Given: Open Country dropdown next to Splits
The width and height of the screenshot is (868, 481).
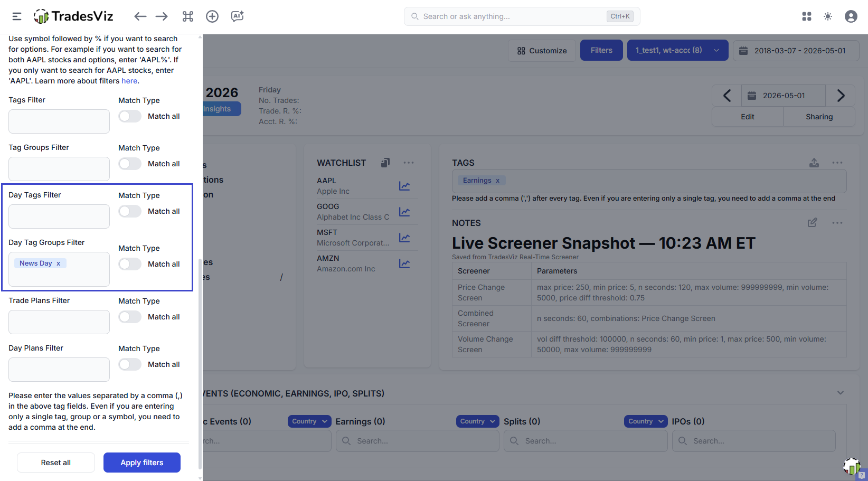Looking at the screenshot, I should coord(478,421).
